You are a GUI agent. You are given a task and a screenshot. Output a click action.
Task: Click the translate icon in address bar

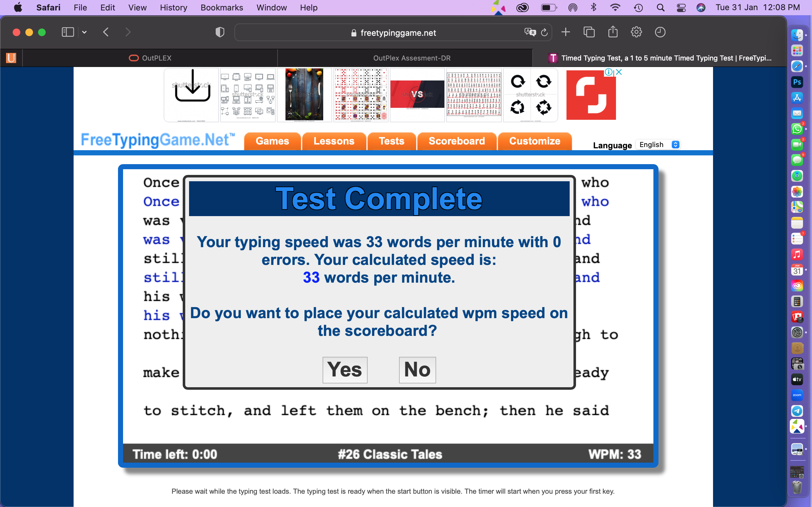pyautogui.click(x=530, y=32)
